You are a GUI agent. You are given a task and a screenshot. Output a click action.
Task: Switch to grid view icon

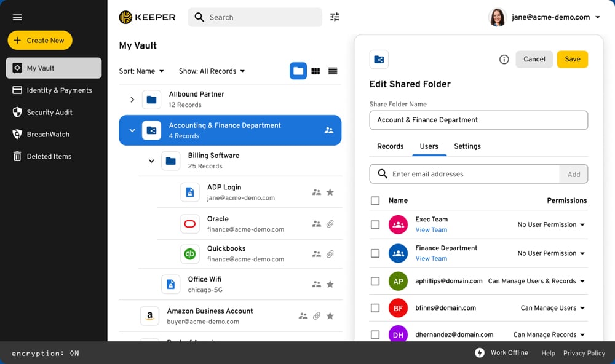pos(315,71)
